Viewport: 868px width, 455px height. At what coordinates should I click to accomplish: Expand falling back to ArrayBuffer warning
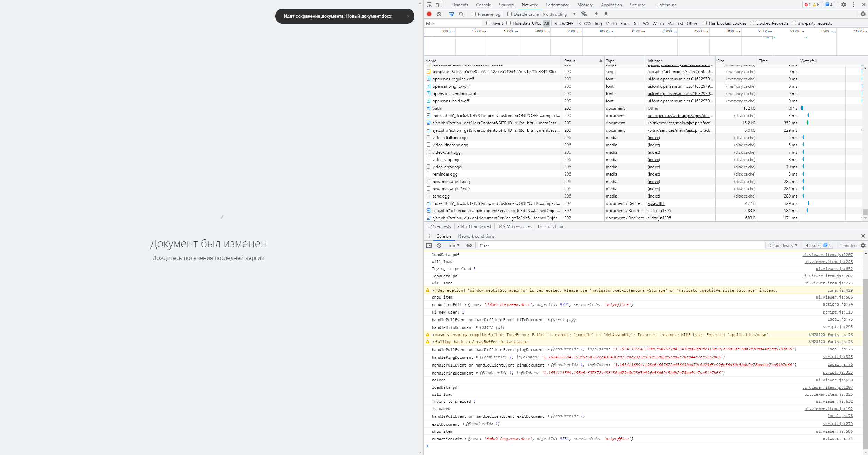433,342
